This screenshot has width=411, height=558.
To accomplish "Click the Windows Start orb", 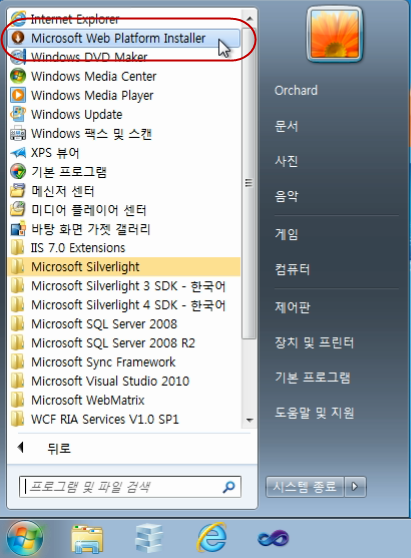I will 25,539.
